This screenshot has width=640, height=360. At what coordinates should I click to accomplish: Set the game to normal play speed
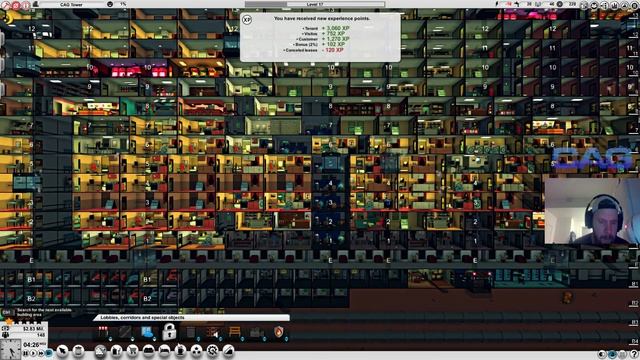33,353
